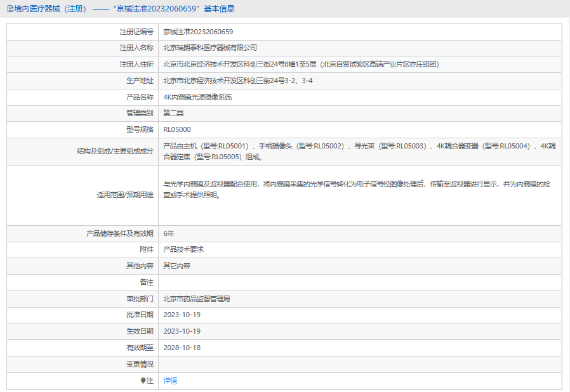This screenshot has width=570, height=392.
Task: Click the 备注 label
Action: (147, 282)
